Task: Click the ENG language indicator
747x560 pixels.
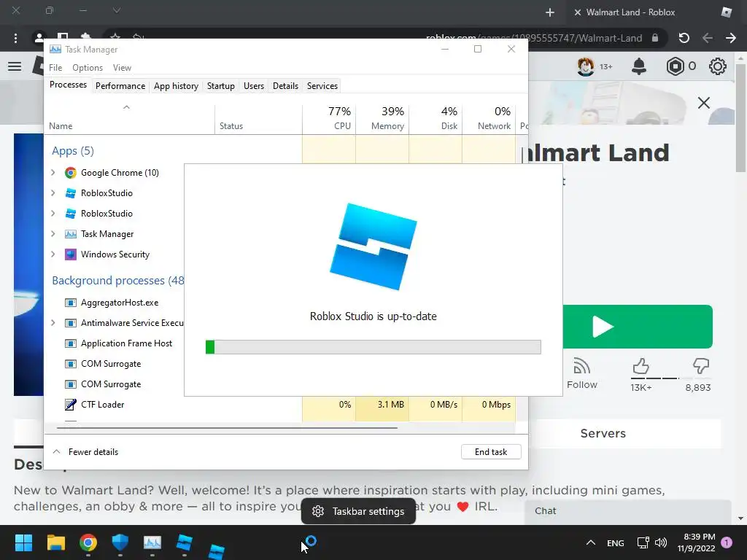Action: [616, 542]
